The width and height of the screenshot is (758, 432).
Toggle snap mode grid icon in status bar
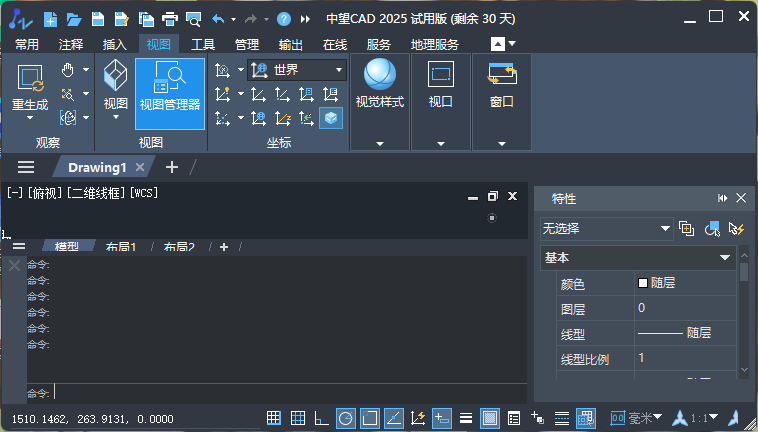tap(274, 418)
